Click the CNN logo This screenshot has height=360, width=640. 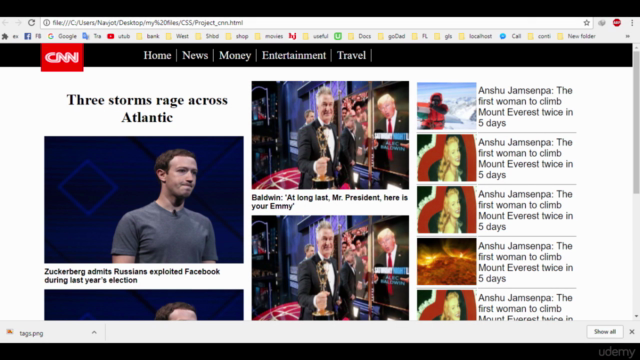[62, 58]
